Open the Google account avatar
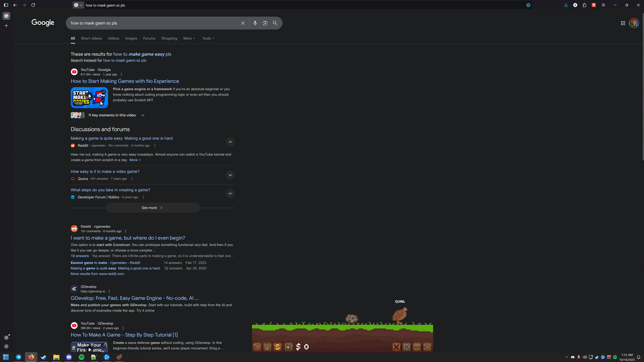 click(x=634, y=23)
